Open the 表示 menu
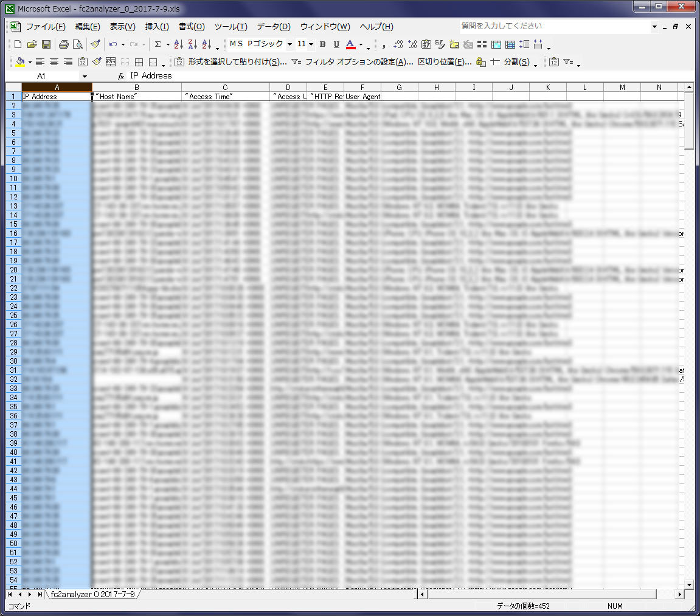 tap(123, 27)
